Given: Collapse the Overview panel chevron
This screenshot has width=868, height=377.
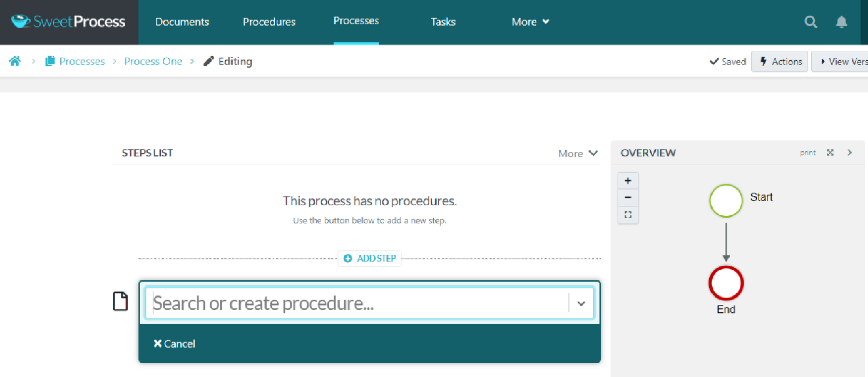Looking at the screenshot, I should pyautogui.click(x=850, y=153).
